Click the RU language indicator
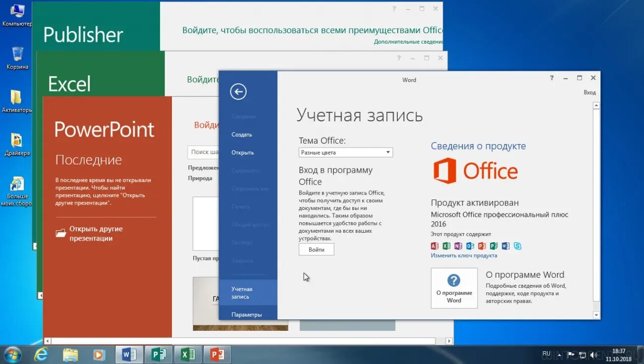The image size is (644, 364). 546,354
